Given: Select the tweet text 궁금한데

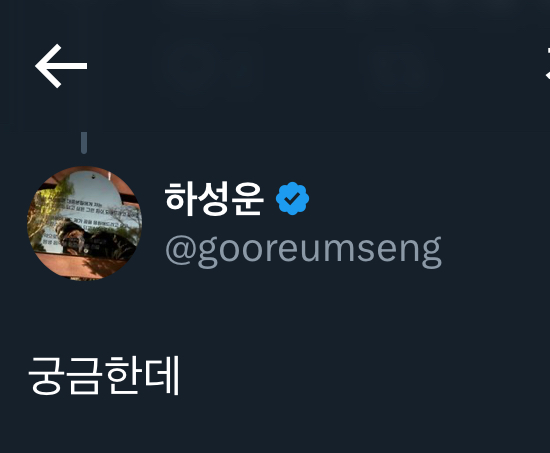Looking at the screenshot, I should (104, 375).
